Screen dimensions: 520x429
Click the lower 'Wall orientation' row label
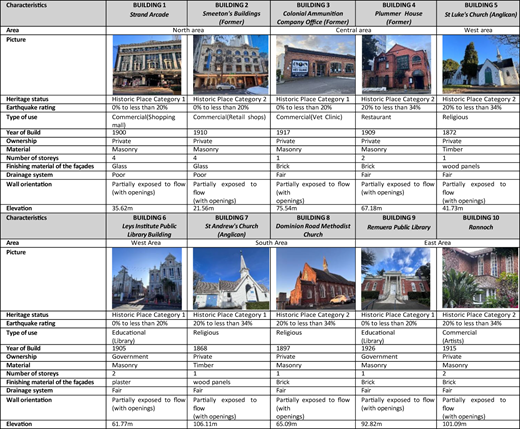[29, 400]
